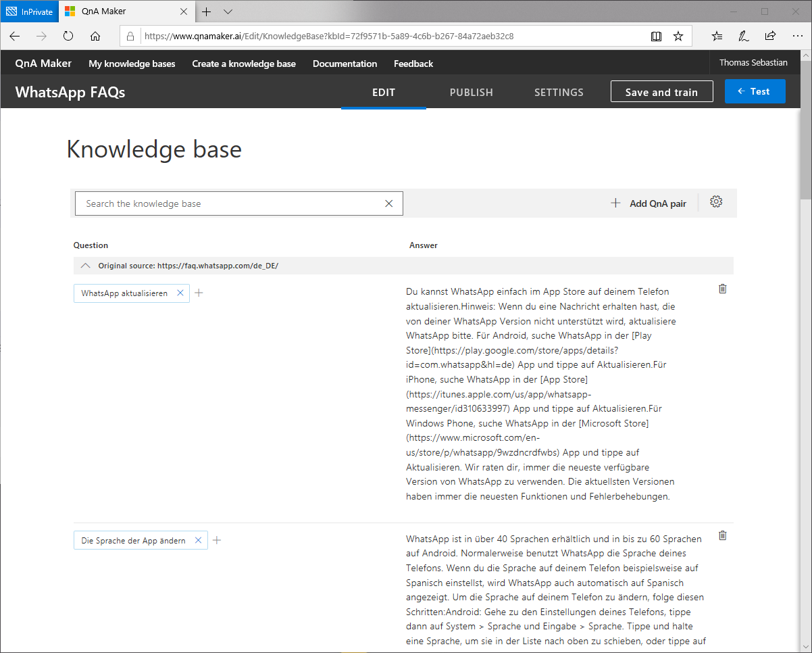The width and height of the screenshot is (812, 653).
Task: Remove the WhatsApp aktualisieren question tag
Action: [x=180, y=293]
